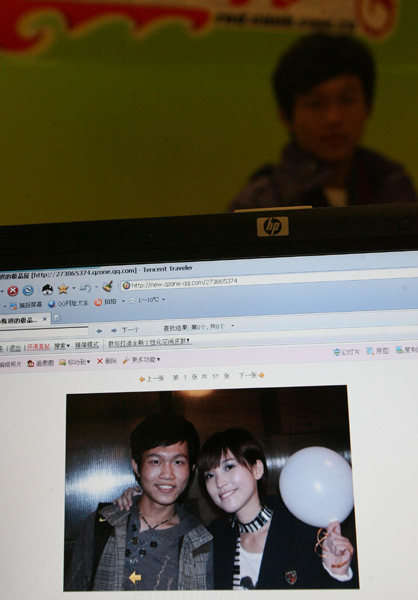Click the broom clear traces icon
Screen dimensions: 418x600
[108, 286]
